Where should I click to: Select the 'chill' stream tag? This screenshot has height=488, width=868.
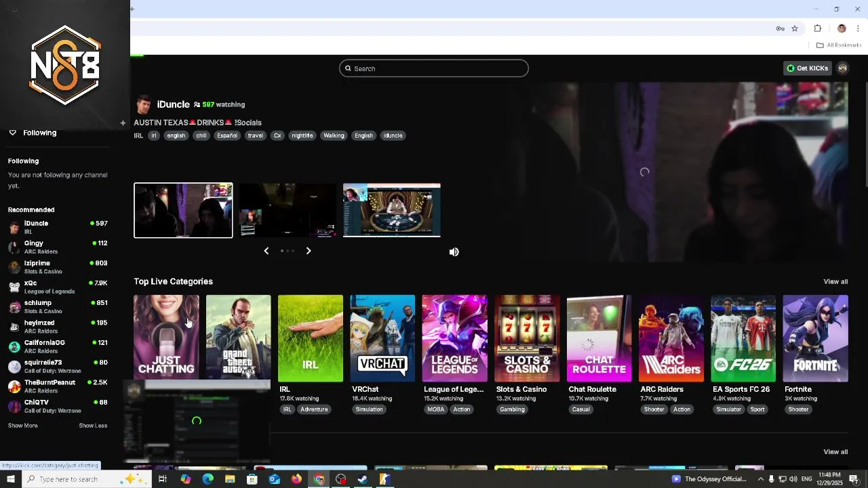tap(201, 136)
